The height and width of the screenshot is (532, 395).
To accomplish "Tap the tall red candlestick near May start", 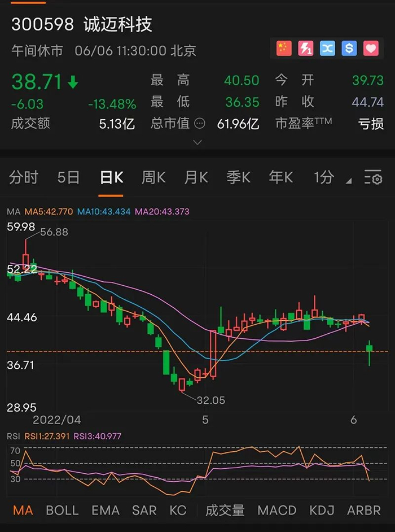I will [x=213, y=354].
